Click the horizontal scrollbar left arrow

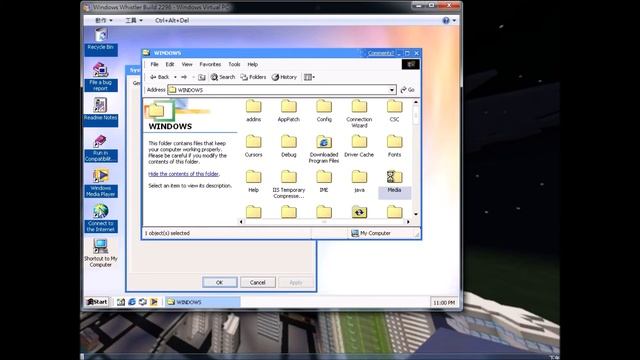pos(241,222)
